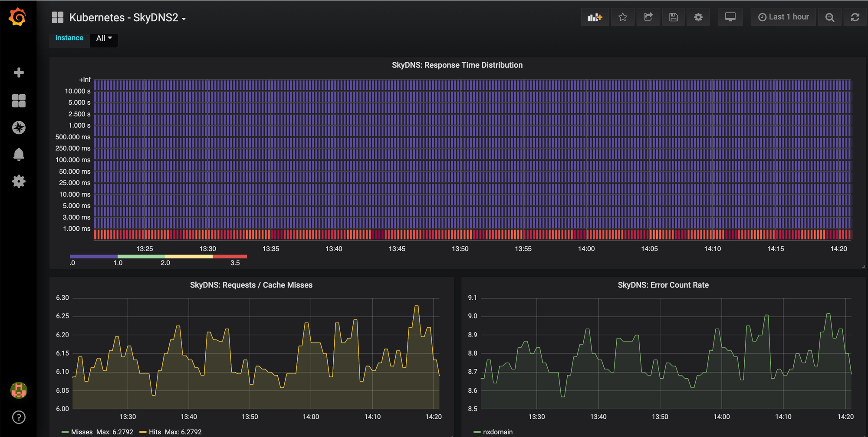Screen dimensions: 868x437
Task: Click the Add panel toolbar icon
Action: pos(595,17)
